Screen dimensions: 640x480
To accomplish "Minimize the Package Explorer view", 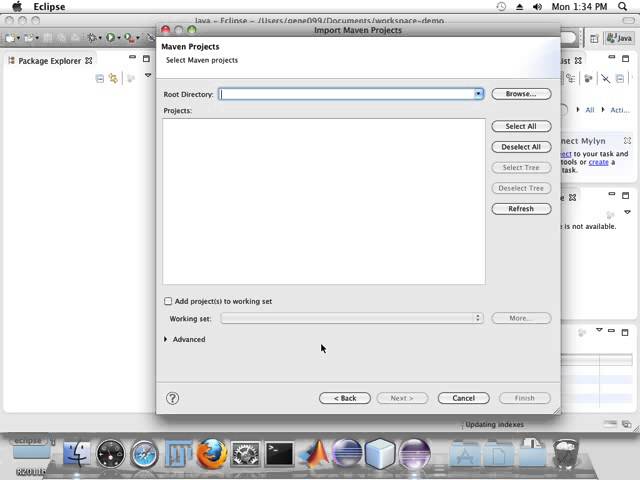I will (132, 58).
